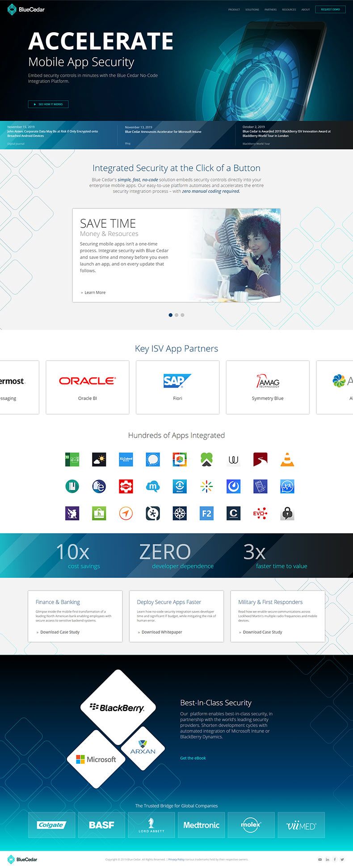Select the second carousel dot indicator

click(x=176, y=315)
